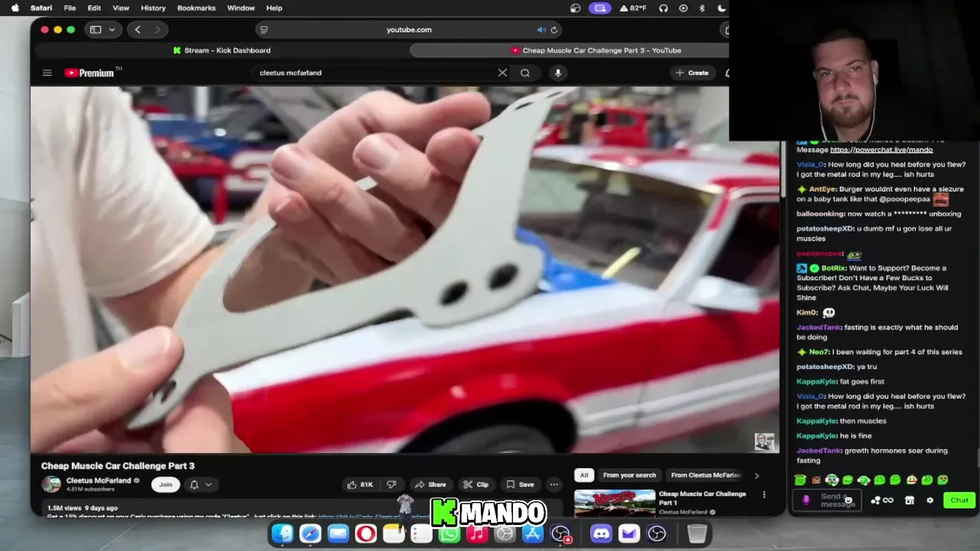Open the Help menu
Image resolution: width=980 pixels, height=551 pixels.
tap(274, 8)
